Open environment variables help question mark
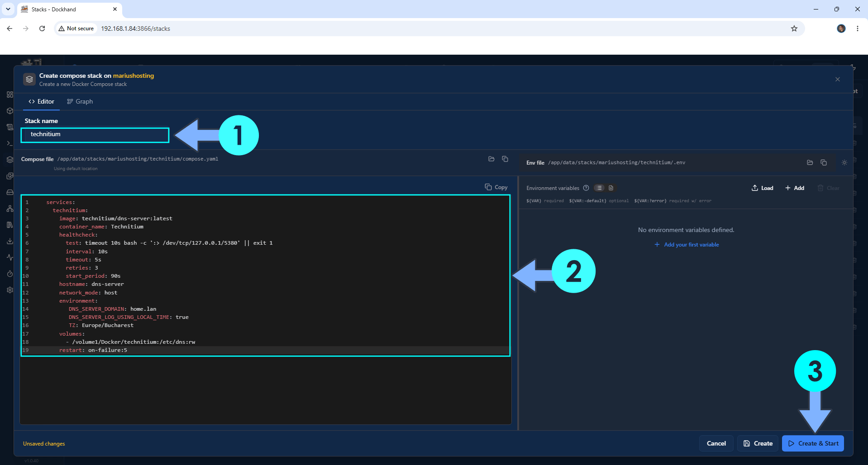The width and height of the screenshot is (868, 465). pos(586,188)
